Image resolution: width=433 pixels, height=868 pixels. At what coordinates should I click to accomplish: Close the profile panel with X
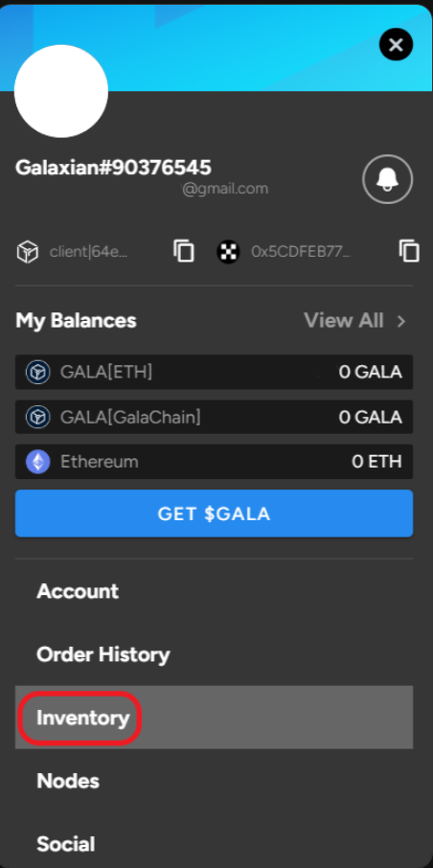(x=396, y=45)
